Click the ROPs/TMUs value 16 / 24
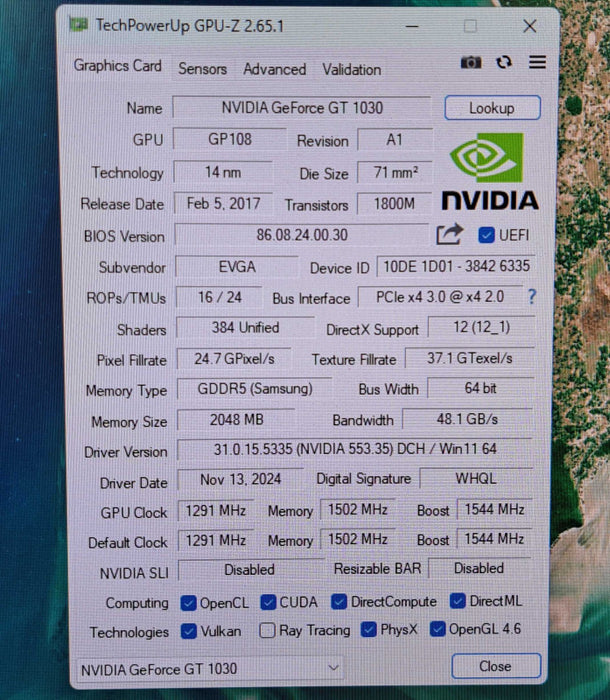610x700 pixels. 219,297
